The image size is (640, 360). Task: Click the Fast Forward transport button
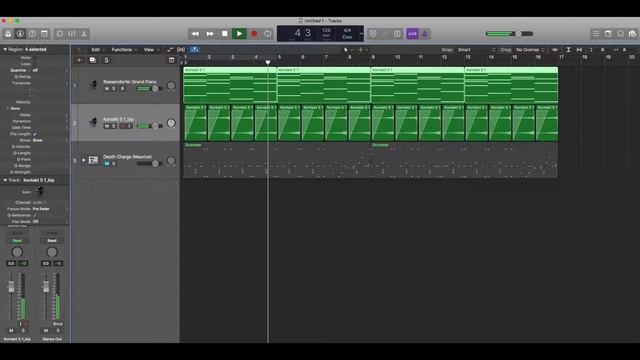210,34
